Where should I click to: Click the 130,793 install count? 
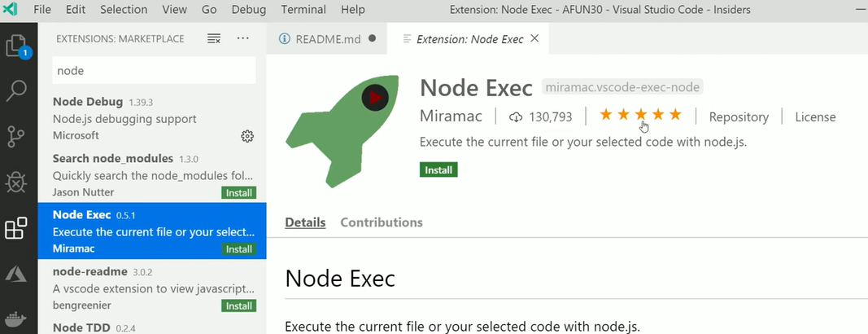click(550, 116)
